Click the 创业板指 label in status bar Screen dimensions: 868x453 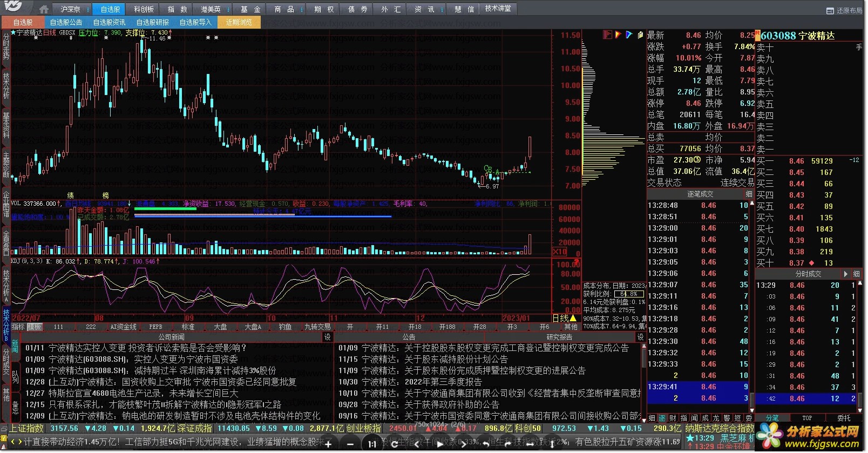coord(363,429)
